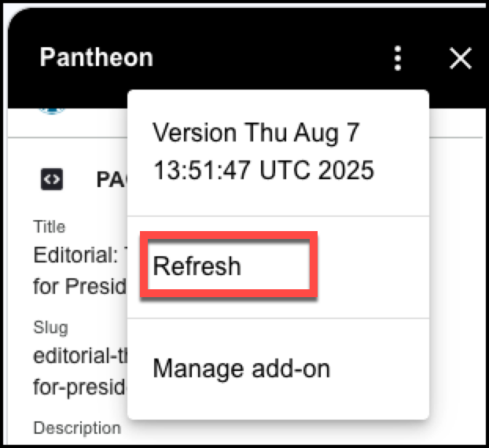The height and width of the screenshot is (448, 489).
Task: Choose Manage add-on menu entry
Action: (241, 368)
